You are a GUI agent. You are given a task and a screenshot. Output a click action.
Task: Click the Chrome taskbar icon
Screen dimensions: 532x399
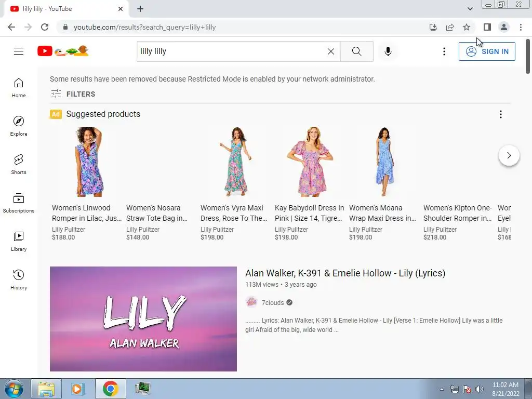click(110, 389)
